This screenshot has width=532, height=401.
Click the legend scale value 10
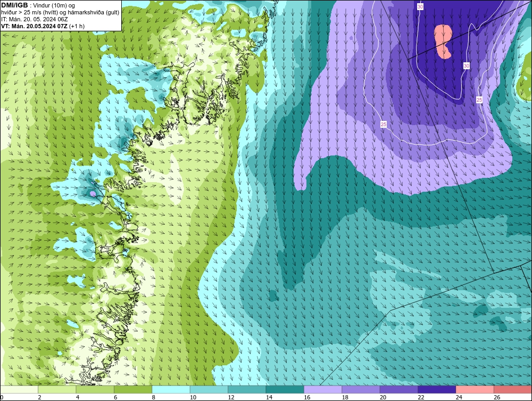click(193, 397)
